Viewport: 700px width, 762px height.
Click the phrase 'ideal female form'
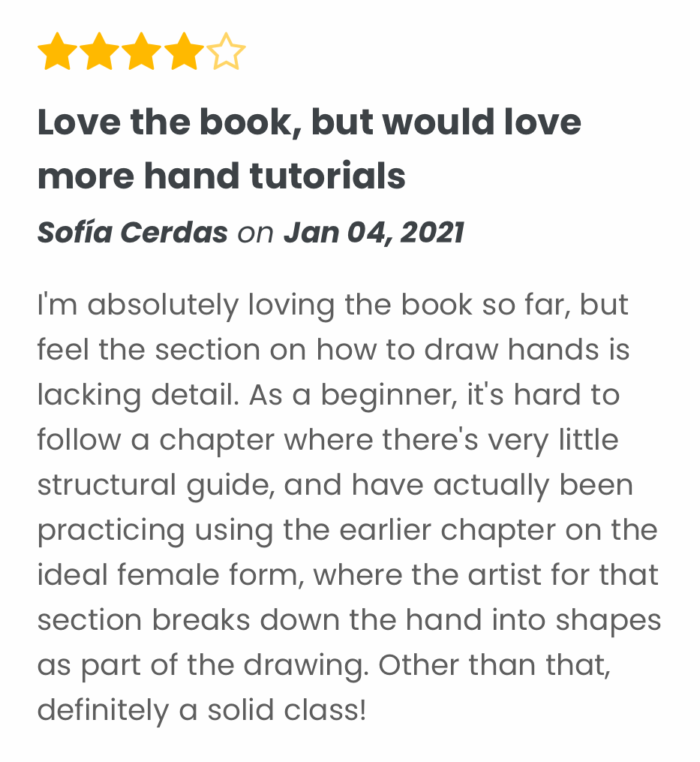(x=170, y=575)
